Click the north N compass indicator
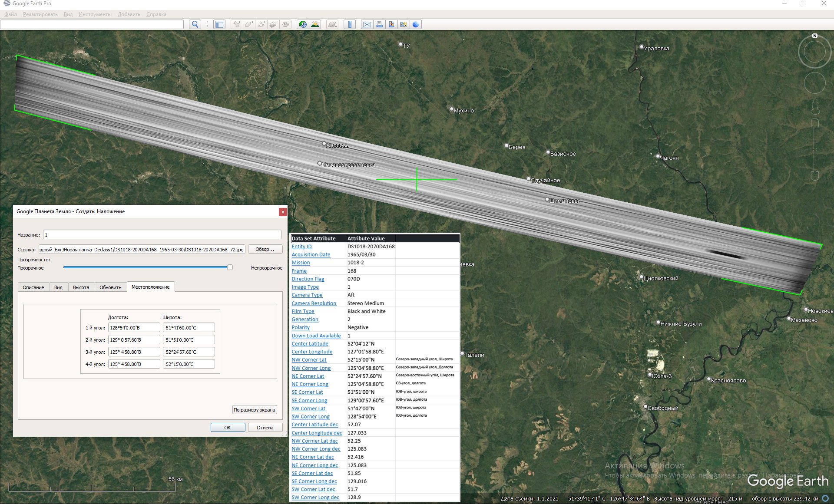The width and height of the screenshot is (834, 504). [x=814, y=36]
